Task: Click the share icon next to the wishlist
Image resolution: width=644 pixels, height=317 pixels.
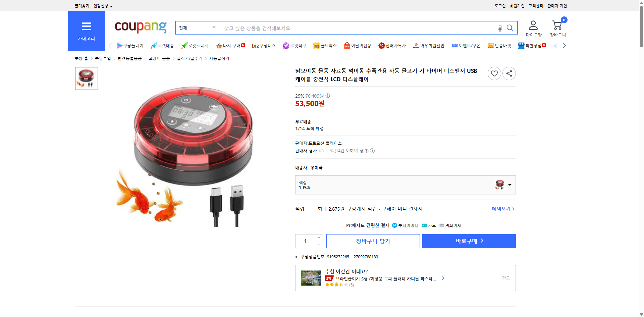Action: click(x=509, y=73)
